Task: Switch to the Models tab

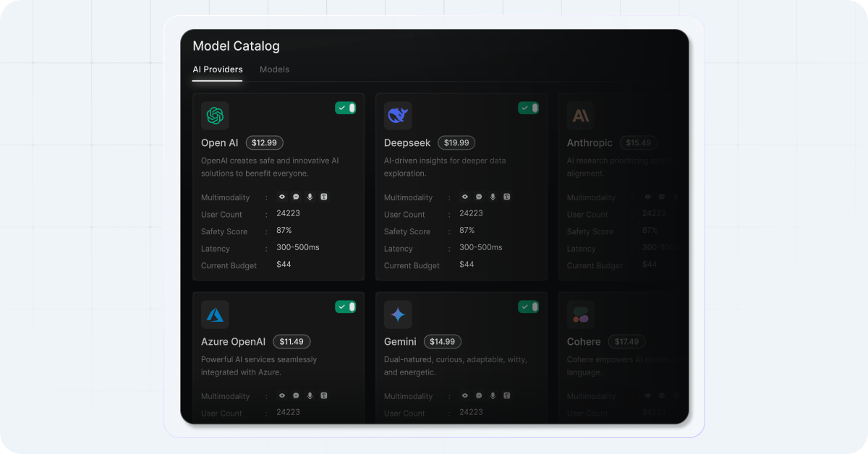Action: click(x=274, y=69)
